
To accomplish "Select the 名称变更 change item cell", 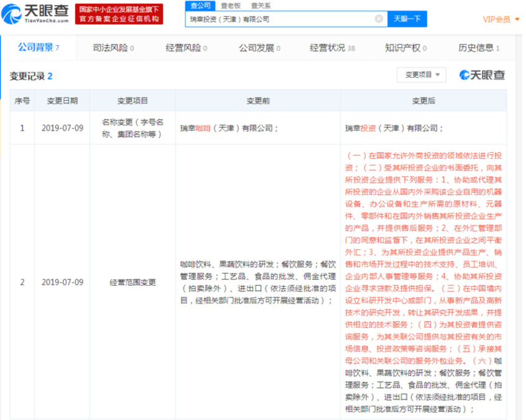I will 132,128.
